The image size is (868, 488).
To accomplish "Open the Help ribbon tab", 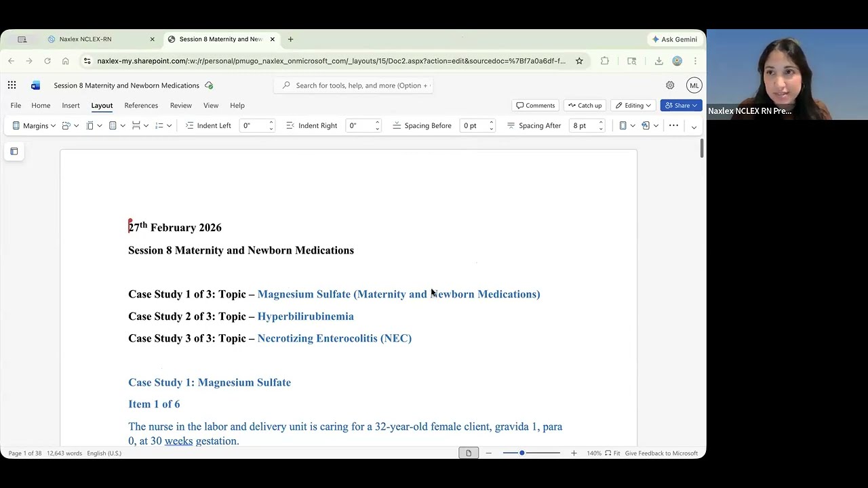I will [x=237, y=105].
